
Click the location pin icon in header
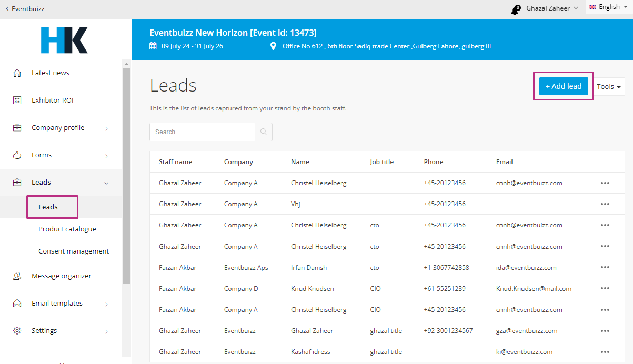(273, 46)
